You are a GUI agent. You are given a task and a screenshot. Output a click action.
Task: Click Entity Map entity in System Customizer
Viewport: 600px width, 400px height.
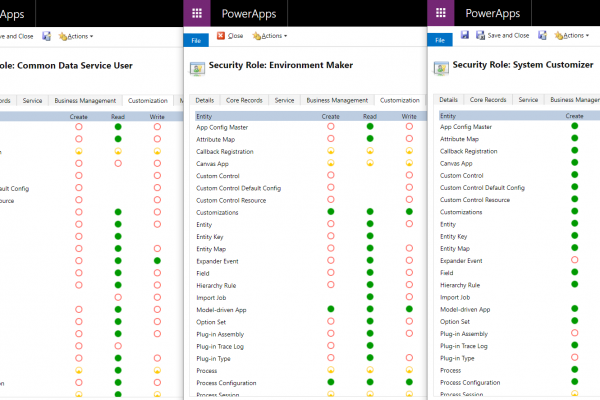(x=455, y=249)
